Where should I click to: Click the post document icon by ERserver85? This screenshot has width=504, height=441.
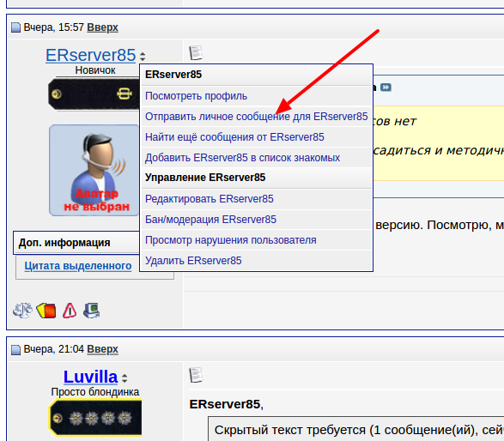coord(196,53)
